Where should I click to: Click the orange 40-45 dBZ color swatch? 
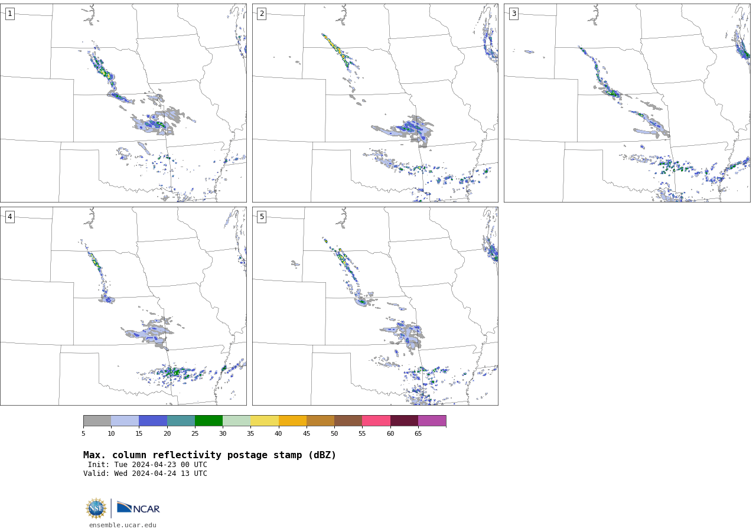pyautogui.click(x=292, y=421)
